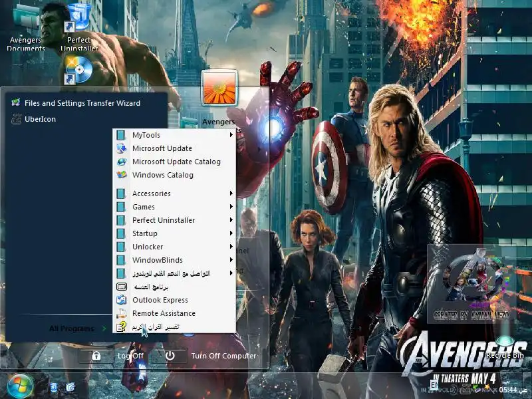532x399 pixels.
Task: Expand Perfect Uninstaller program folder
Action: pyautogui.click(x=174, y=220)
